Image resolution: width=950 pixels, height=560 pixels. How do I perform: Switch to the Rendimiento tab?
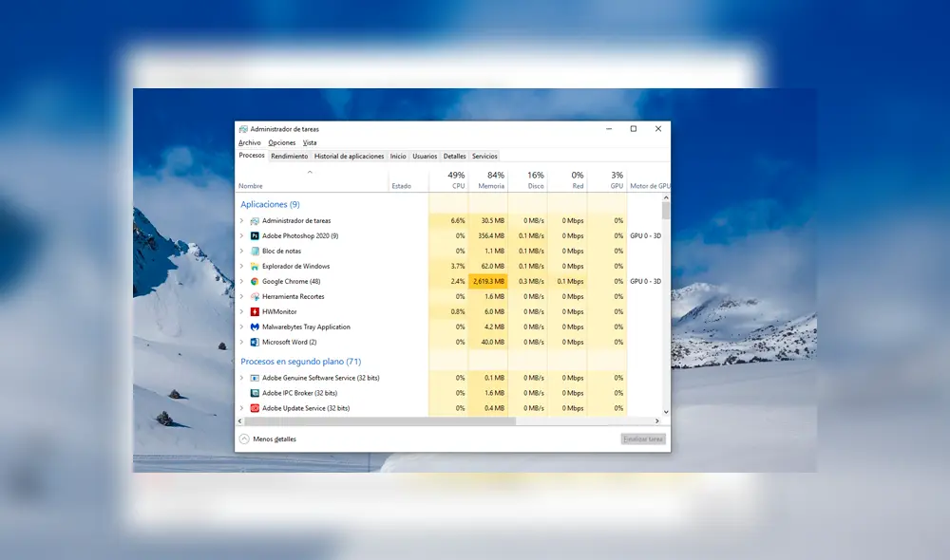point(290,156)
